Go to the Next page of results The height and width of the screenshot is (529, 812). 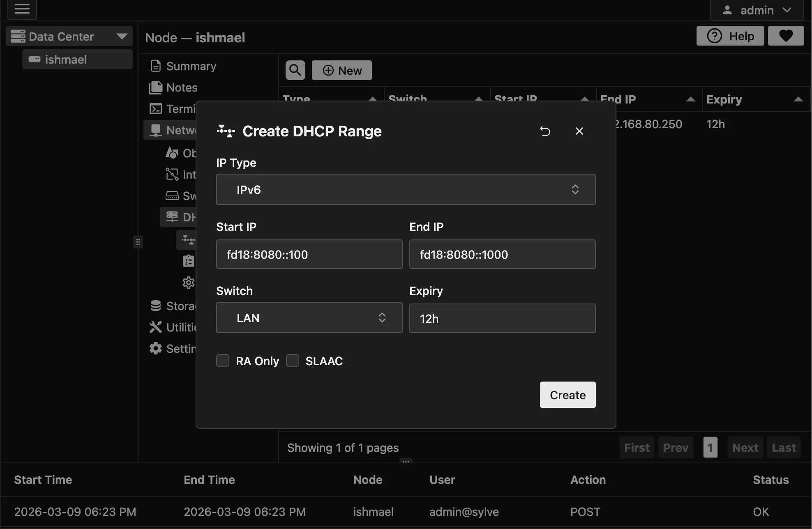tap(745, 447)
